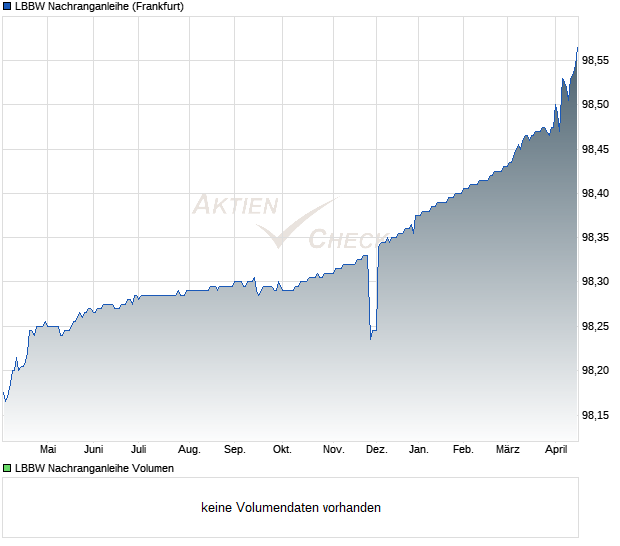
Task: Click the 98,50 price axis value
Action: [595, 104]
